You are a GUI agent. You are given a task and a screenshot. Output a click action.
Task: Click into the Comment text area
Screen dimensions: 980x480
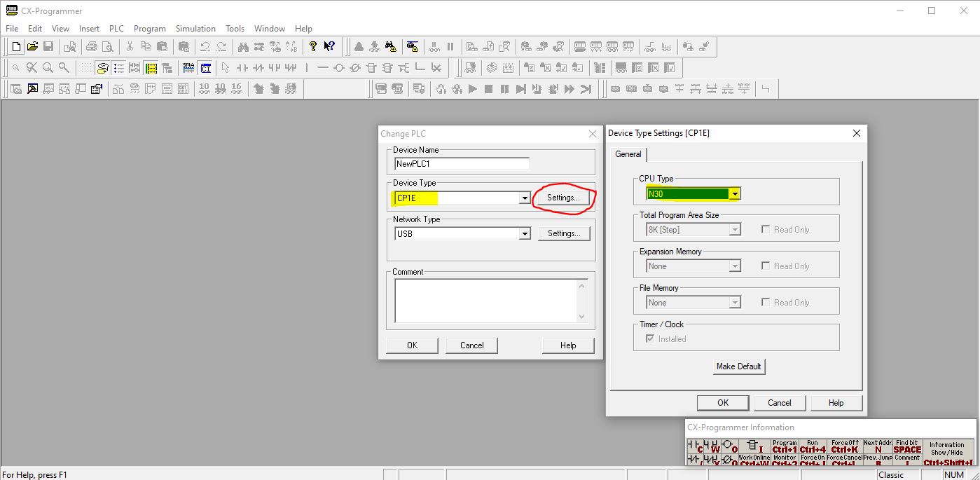[485, 301]
